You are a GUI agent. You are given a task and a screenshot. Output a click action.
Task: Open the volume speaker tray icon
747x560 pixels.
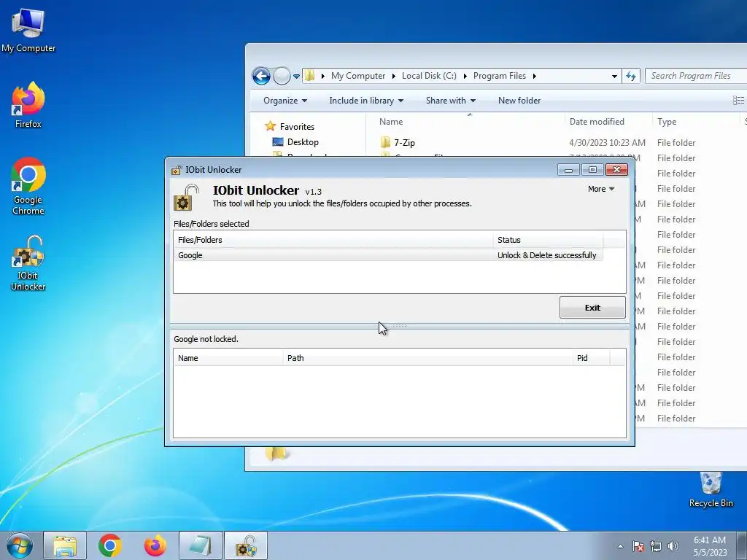click(673, 546)
